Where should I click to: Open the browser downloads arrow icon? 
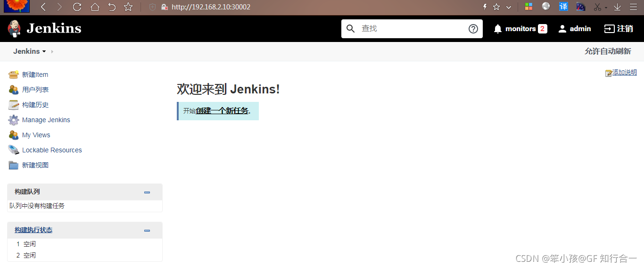pos(617,7)
